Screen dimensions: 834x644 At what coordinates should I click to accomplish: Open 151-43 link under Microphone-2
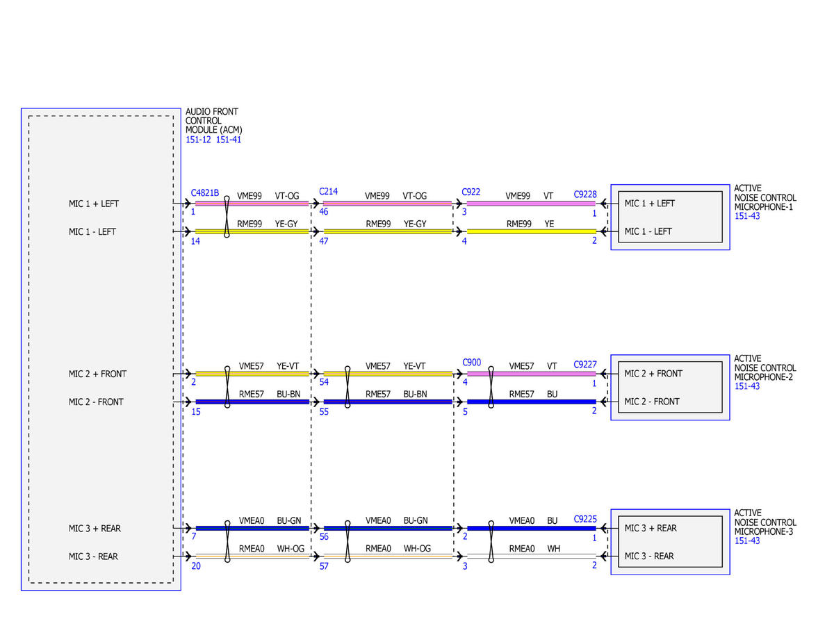tap(747, 386)
